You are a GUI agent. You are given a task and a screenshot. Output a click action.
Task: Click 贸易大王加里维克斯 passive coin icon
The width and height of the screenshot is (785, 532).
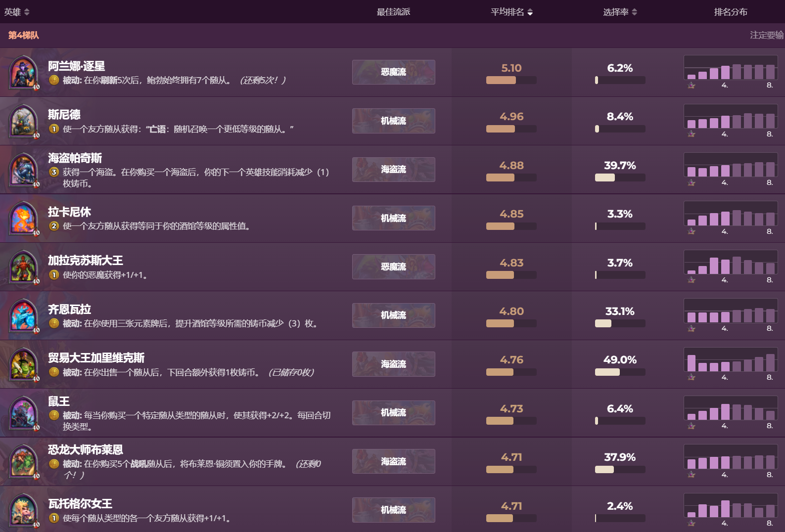pos(54,372)
